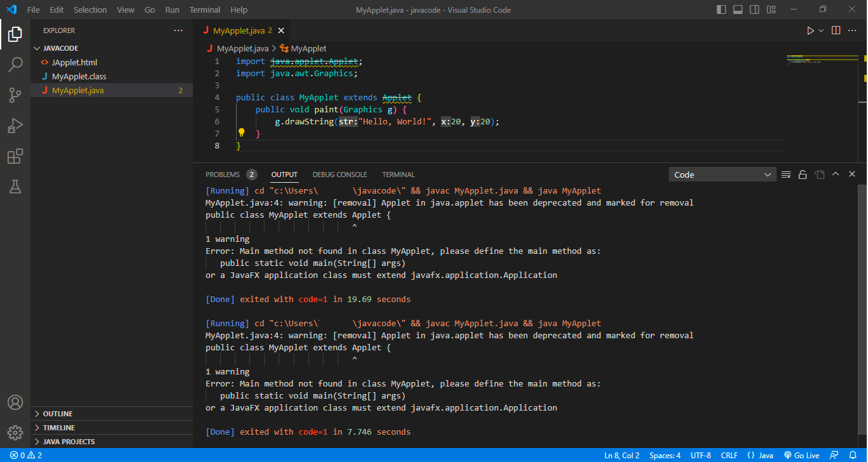Open the VS Code logo menu

click(11, 10)
